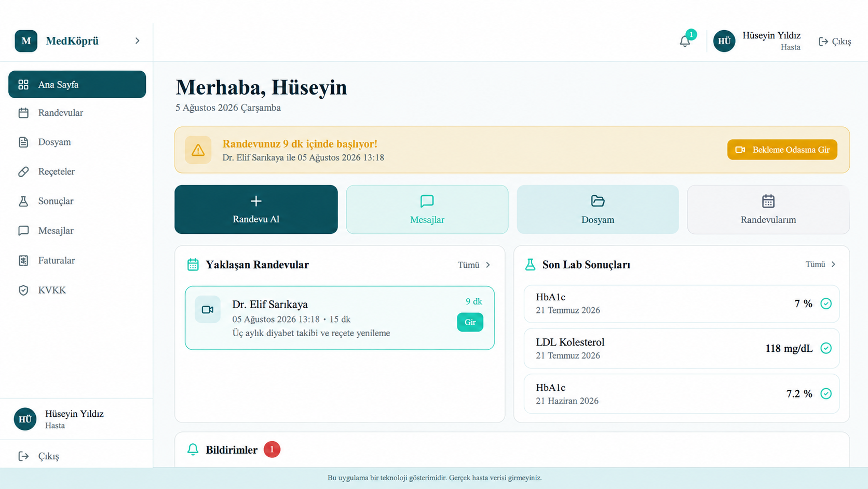
Task: Click the Sonuçlar flask icon in sidebar
Action: pyautogui.click(x=23, y=201)
